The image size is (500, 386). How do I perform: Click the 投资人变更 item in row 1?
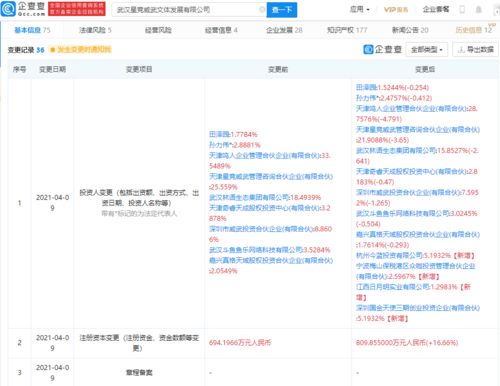[139, 198]
